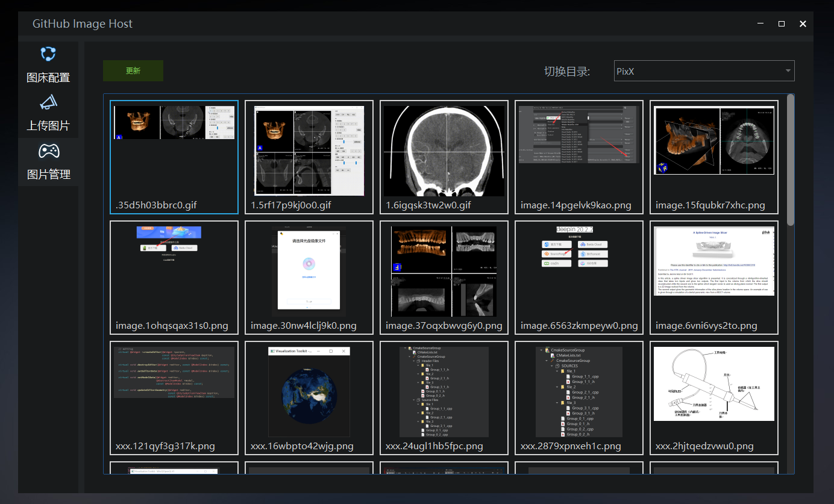Select thumbnail xxx.24ugl1hb5fpc.png
The width and height of the screenshot is (834, 504).
[444, 398]
